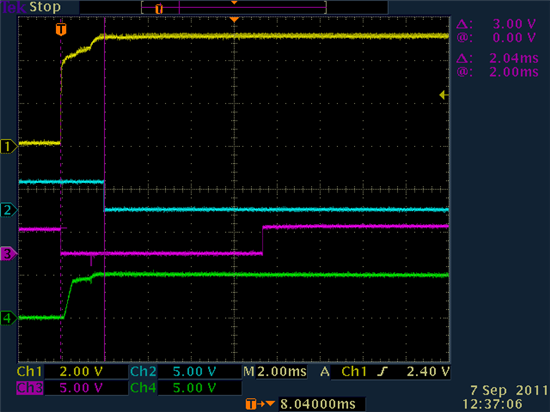Click the 7 Sep 2011 date
This screenshot has width=550, height=412.
click(509, 390)
